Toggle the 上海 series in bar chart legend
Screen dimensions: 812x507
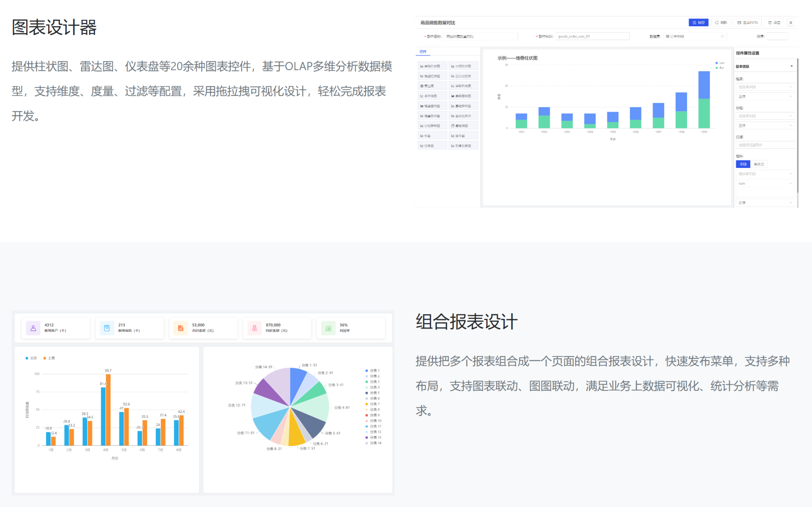click(49, 358)
